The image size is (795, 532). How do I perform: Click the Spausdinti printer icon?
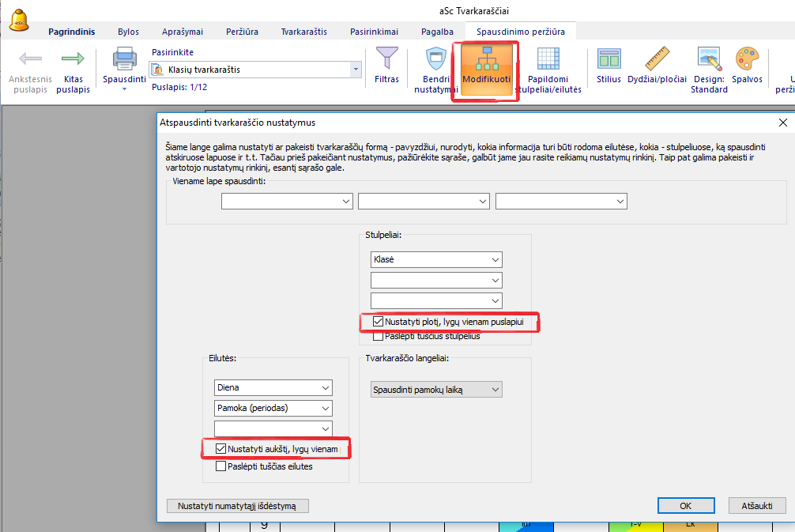pos(124,60)
